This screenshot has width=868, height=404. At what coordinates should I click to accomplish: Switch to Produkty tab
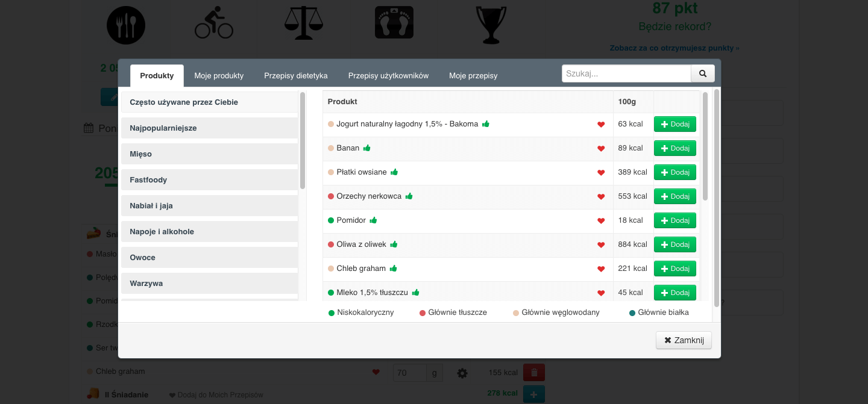pyautogui.click(x=157, y=76)
